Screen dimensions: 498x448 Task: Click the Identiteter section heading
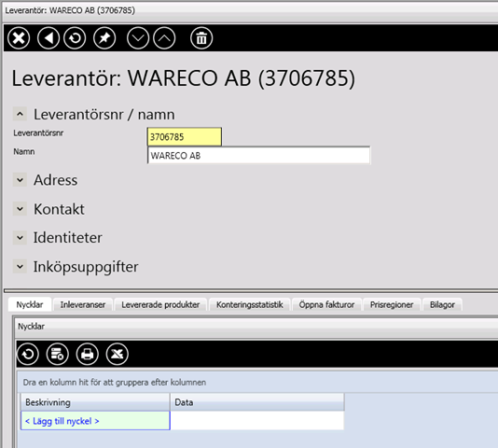point(68,237)
